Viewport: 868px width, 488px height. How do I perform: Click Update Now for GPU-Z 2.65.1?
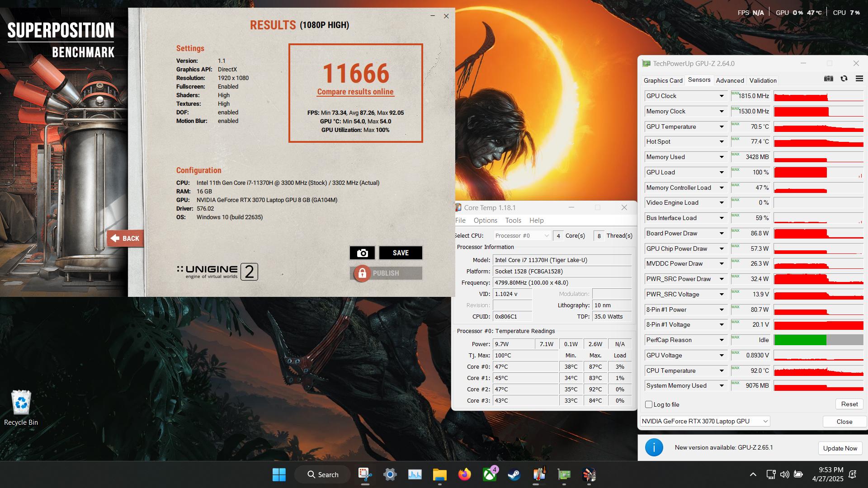click(x=840, y=448)
